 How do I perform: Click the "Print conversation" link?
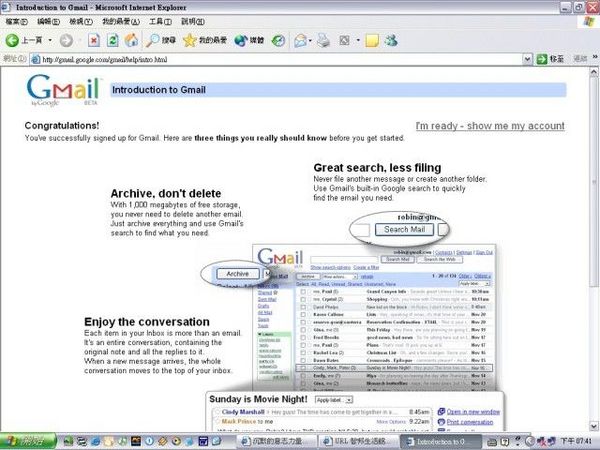coord(470,422)
